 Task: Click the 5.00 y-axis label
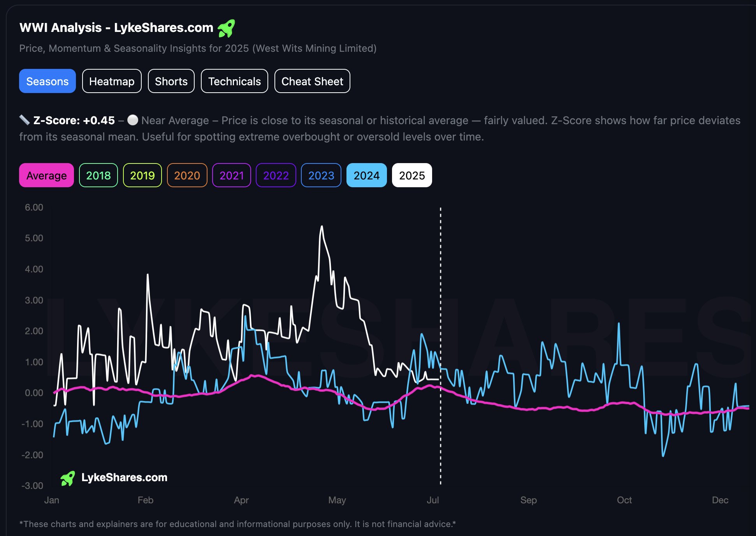[x=34, y=238]
